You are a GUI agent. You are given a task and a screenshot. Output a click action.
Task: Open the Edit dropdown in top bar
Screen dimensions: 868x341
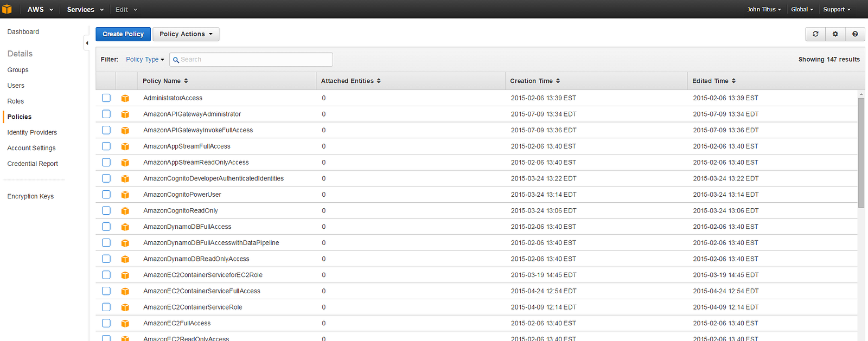pyautogui.click(x=126, y=9)
